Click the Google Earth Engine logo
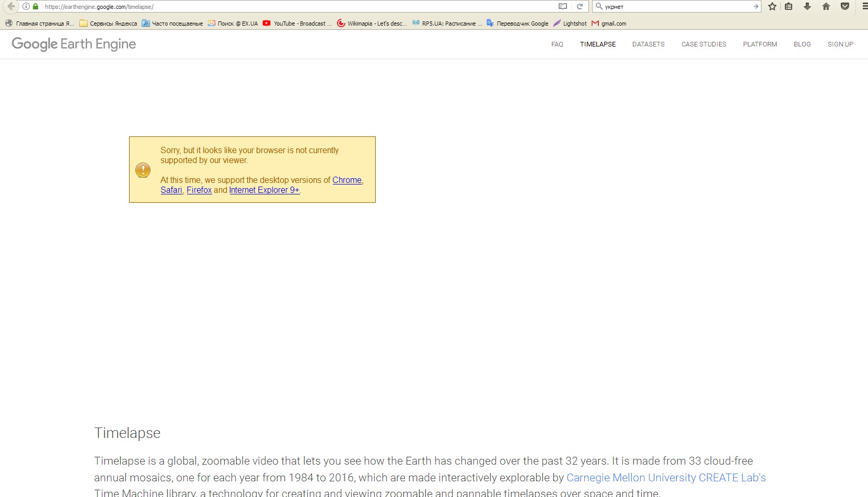The image size is (868, 497). coord(74,44)
